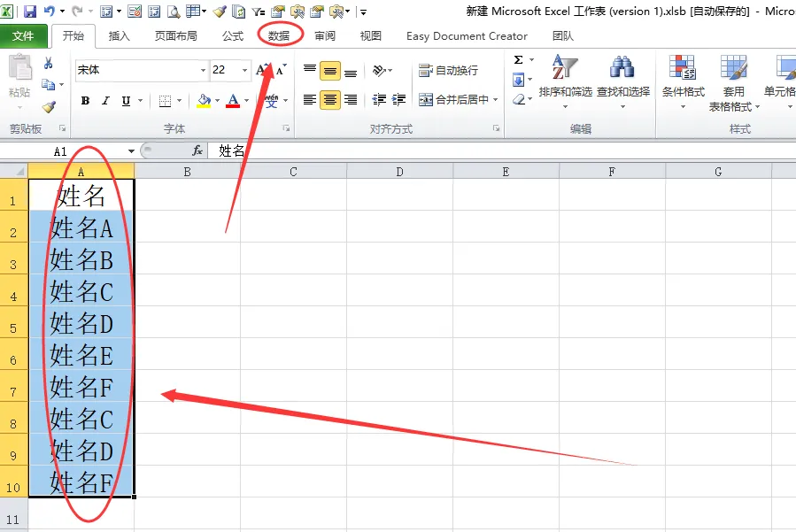Select cell containing 姓名E
The height and width of the screenshot is (532, 796).
point(81,354)
